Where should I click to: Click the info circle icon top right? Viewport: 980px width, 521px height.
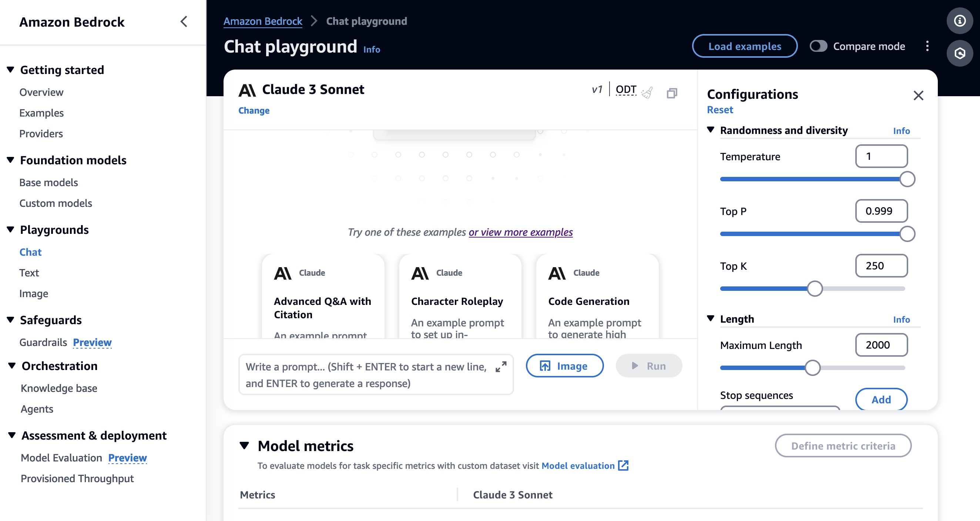coord(959,20)
